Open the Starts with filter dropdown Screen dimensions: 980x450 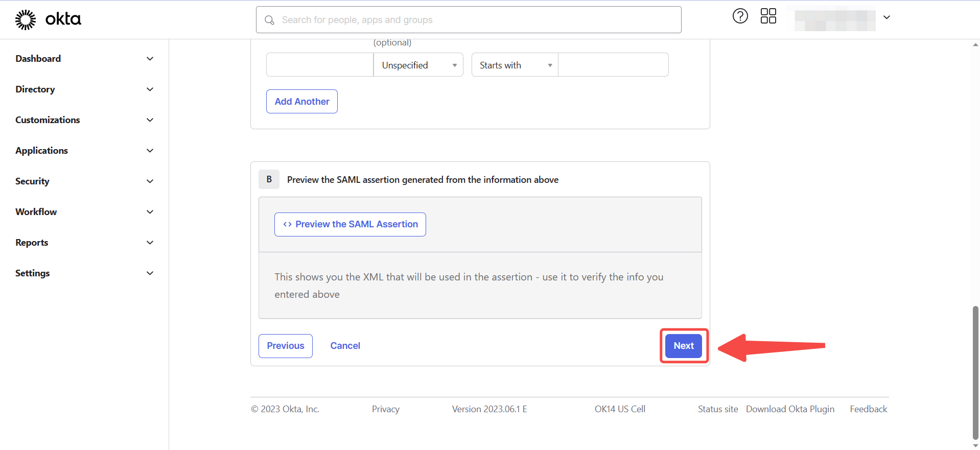pyautogui.click(x=515, y=65)
